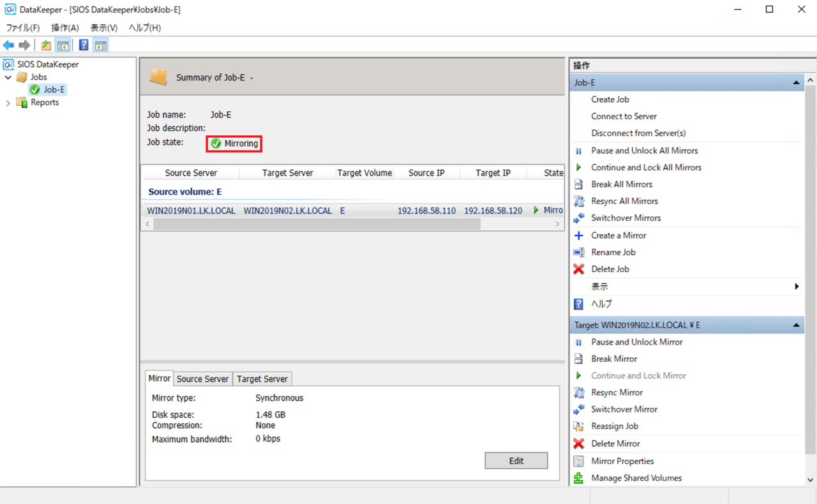The image size is (817, 504).
Task: Open the 操作(A) menu
Action: click(65, 28)
